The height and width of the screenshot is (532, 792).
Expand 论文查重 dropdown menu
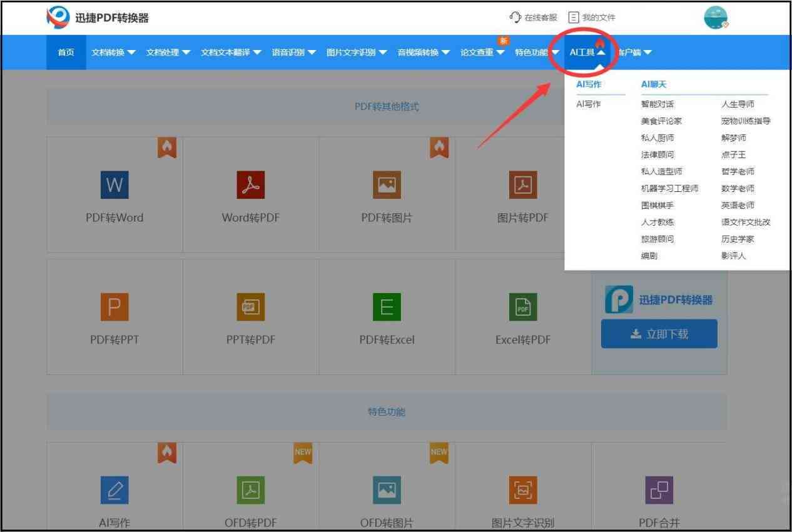tap(483, 53)
